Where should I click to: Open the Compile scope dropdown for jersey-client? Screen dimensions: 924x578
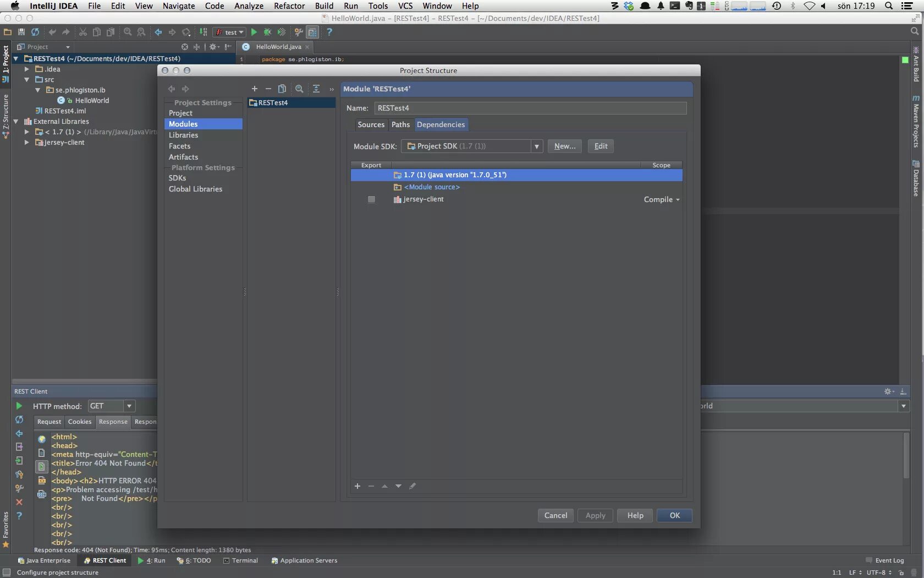click(662, 199)
